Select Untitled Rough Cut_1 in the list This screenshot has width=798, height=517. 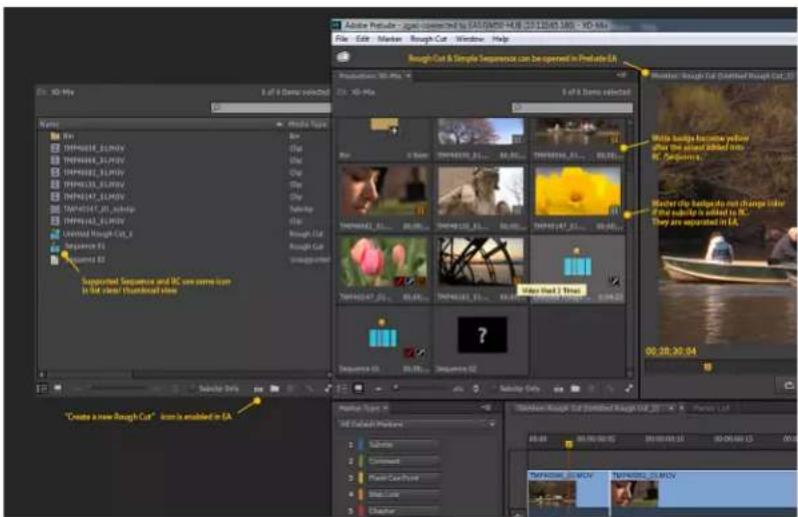pos(183,234)
